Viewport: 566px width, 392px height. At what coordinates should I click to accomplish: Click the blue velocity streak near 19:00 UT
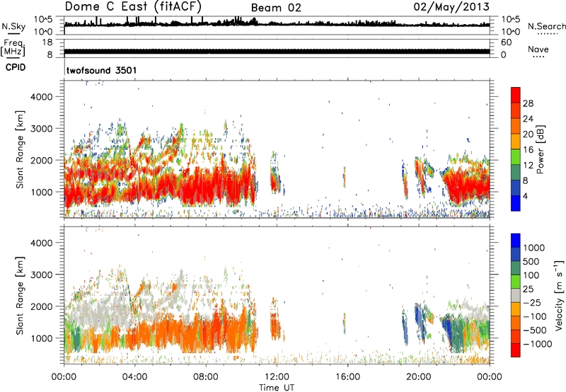tap(405, 327)
